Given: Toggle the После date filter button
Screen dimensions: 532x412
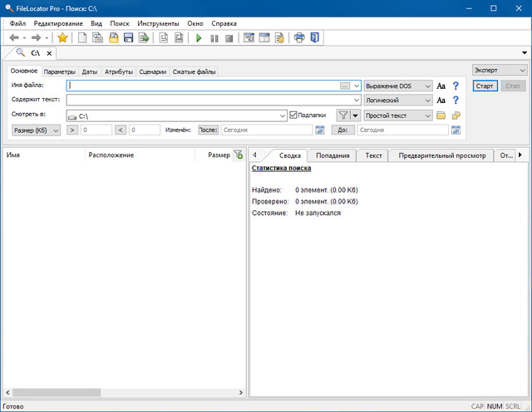Looking at the screenshot, I should click(x=207, y=130).
